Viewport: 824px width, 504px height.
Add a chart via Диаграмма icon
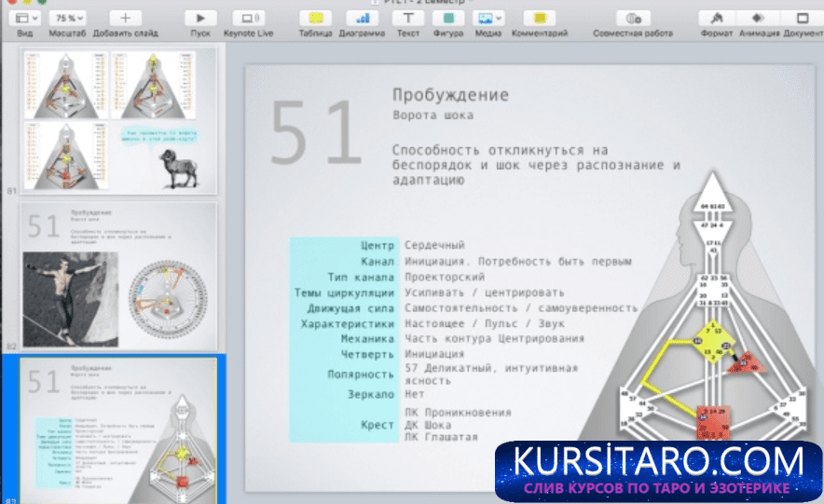point(362,18)
